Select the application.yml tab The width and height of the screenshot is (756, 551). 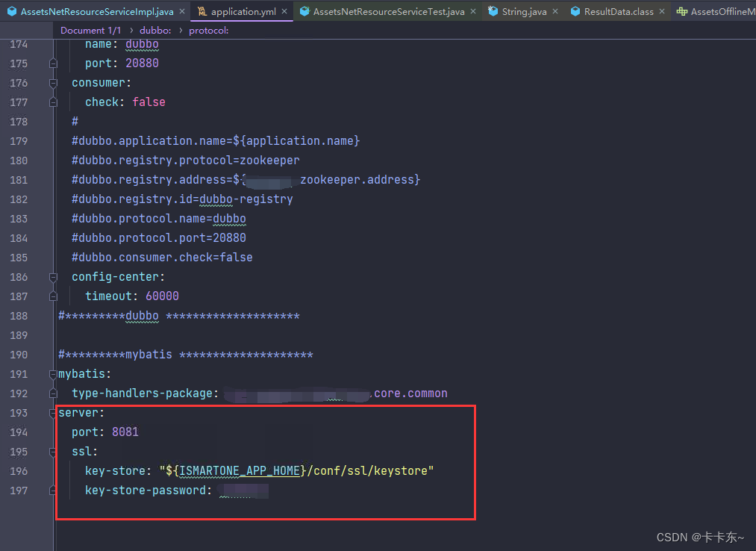pos(243,12)
